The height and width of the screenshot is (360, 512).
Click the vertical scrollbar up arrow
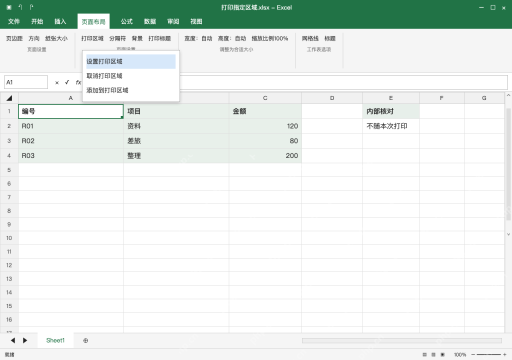click(508, 95)
